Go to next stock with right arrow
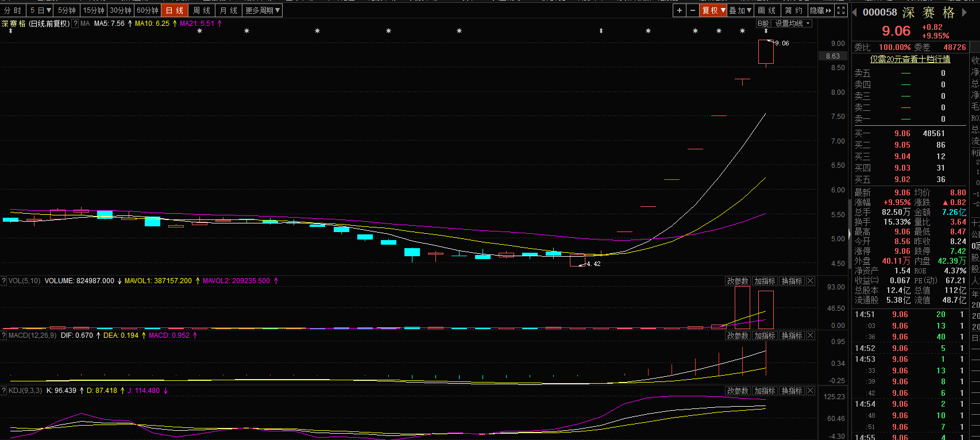980x440 pixels. [x=964, y=13]
